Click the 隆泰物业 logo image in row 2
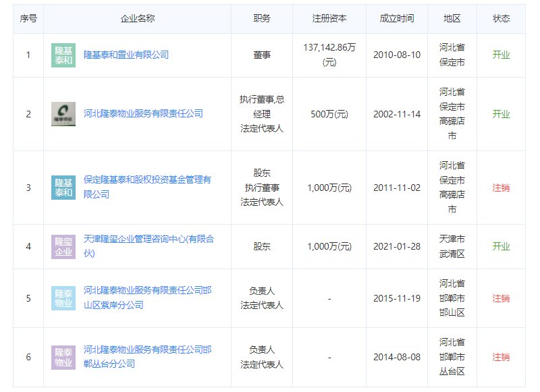The height and width of the screenshot is (392, 540). (x=63, y=114)
